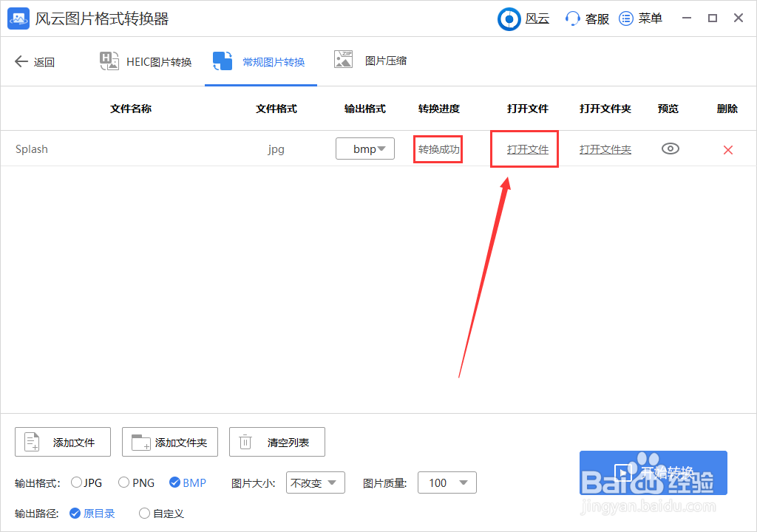Viewport: 757px width, 532px height.
Task: Click the 开始转换 convert button
Action: coord(654,472)
